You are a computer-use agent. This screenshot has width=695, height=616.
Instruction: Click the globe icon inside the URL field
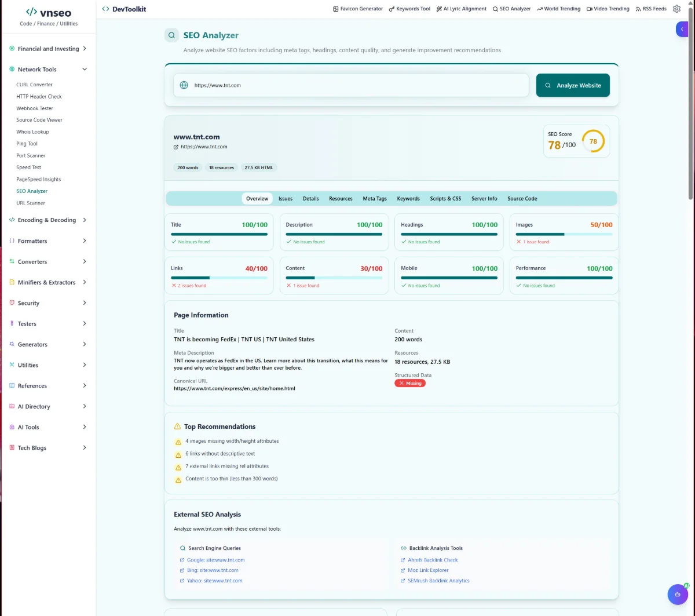coord(184,85)
